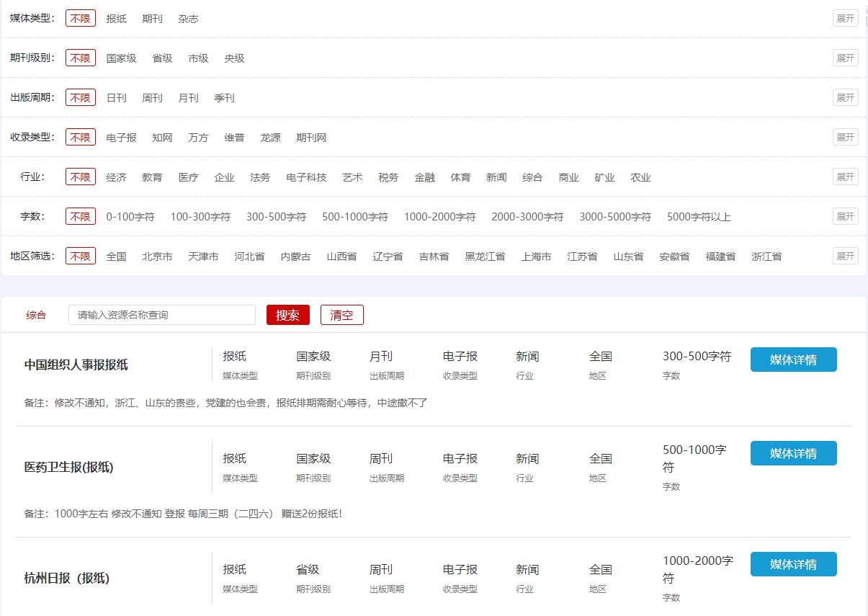The image size is (868, 616).
Task: Open the 医药卫生报(报纸) title
Action: (x=69, y=467)
